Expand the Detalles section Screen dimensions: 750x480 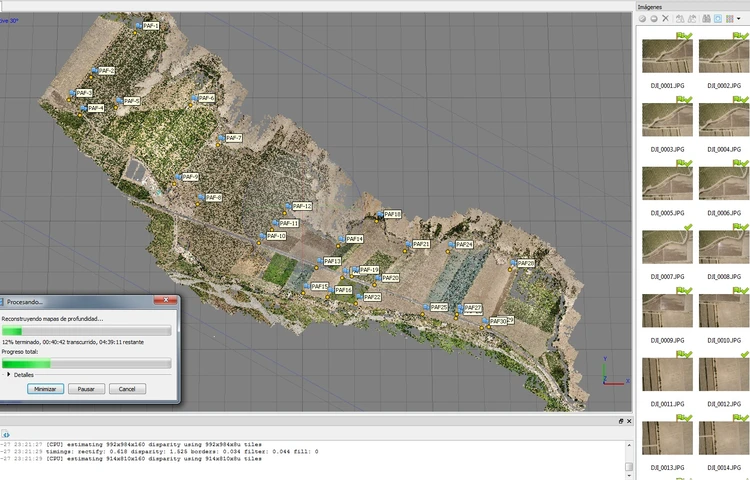(x=9, y=374)
